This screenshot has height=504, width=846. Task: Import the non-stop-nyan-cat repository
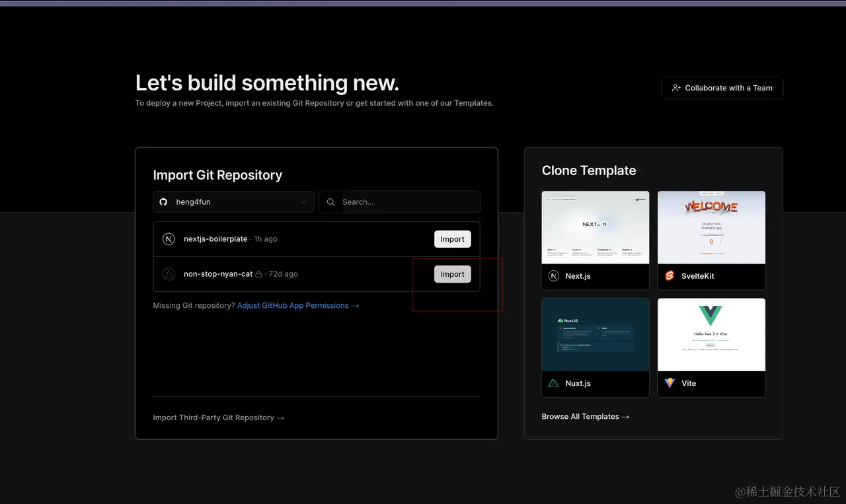pos(453,274)
